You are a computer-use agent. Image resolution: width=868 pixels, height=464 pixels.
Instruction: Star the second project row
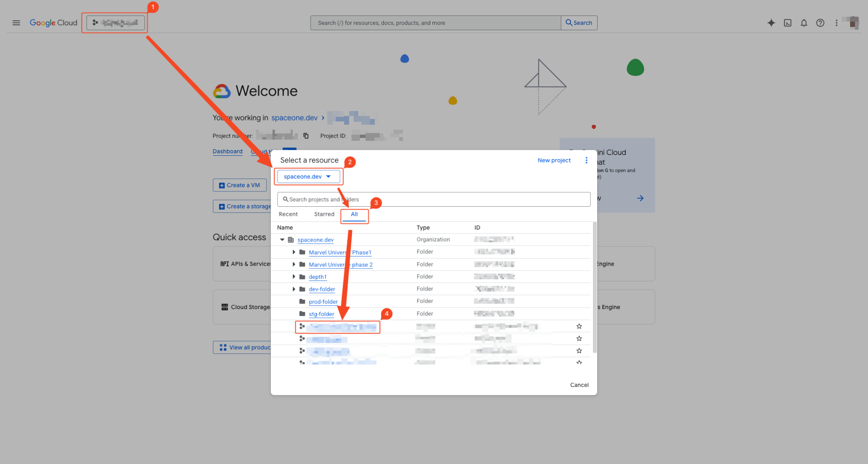[x=579, y=338]
